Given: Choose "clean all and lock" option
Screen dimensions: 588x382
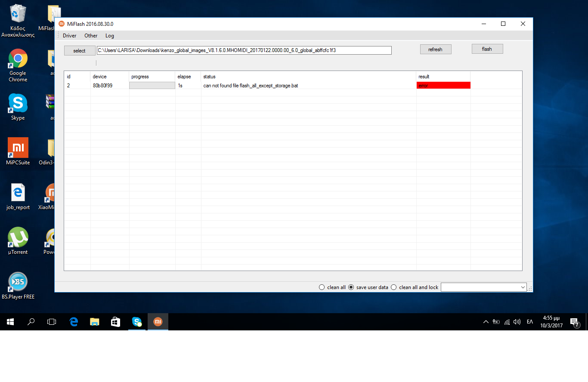Looking at the screenshot, I should 393,287.
